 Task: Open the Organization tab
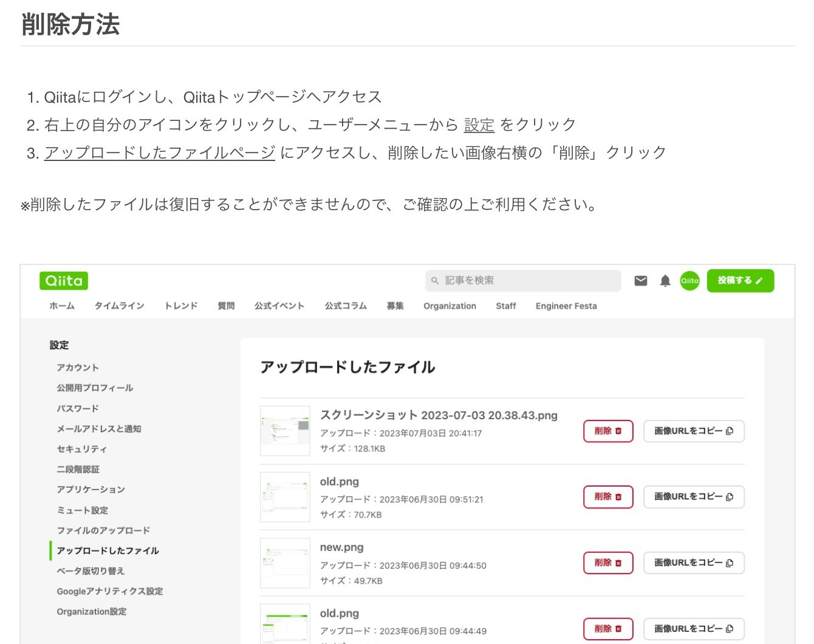pyautogui.click(x=450, y=306)
